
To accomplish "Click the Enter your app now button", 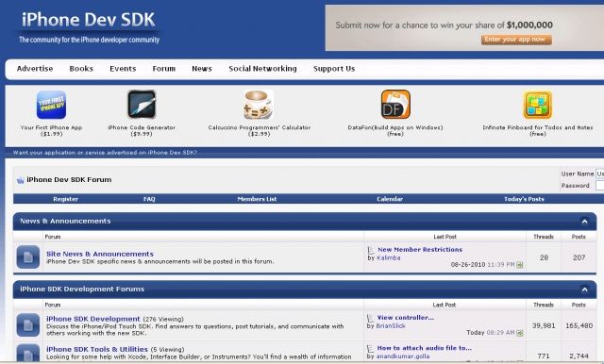I will point(516,40).
